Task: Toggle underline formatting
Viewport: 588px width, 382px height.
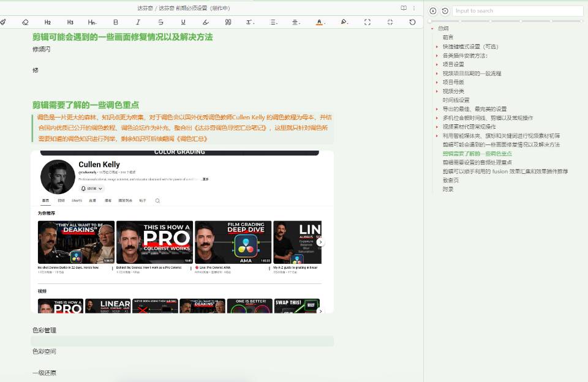Action: (183, 22)
